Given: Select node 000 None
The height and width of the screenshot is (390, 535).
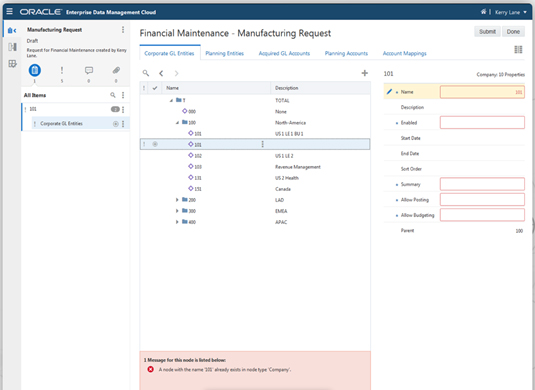Looking at the screenshot, I should tap(255, 112).
